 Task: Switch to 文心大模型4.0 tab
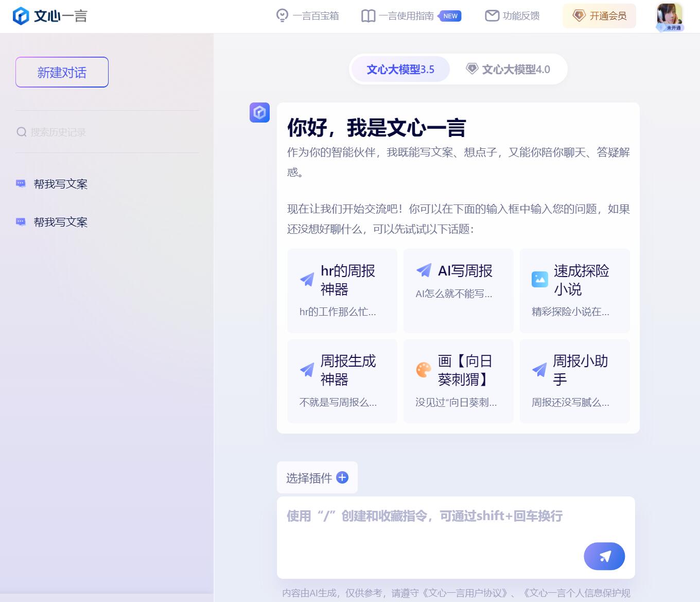tap(508, 69)
